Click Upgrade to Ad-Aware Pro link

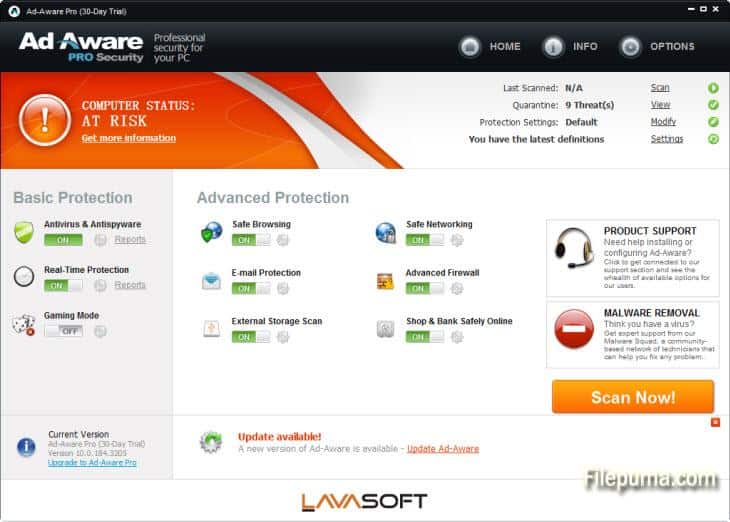(x=92, y=462)
